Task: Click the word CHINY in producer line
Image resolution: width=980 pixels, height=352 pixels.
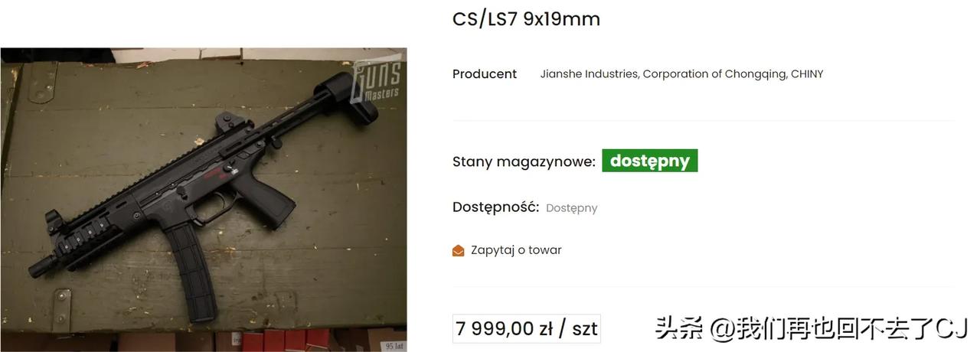Action: (x=807, y=74)
